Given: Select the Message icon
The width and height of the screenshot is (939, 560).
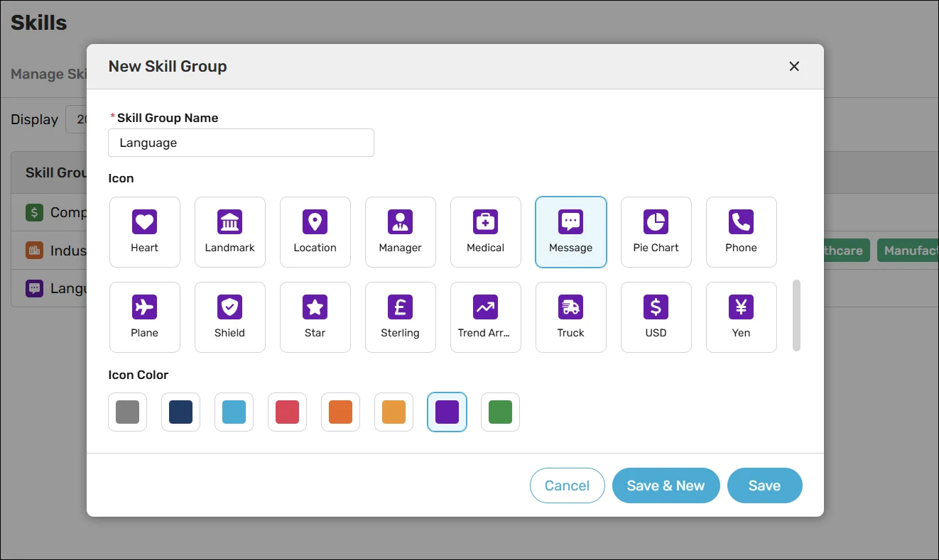Looking at the screenshot, I should [571, 232].
